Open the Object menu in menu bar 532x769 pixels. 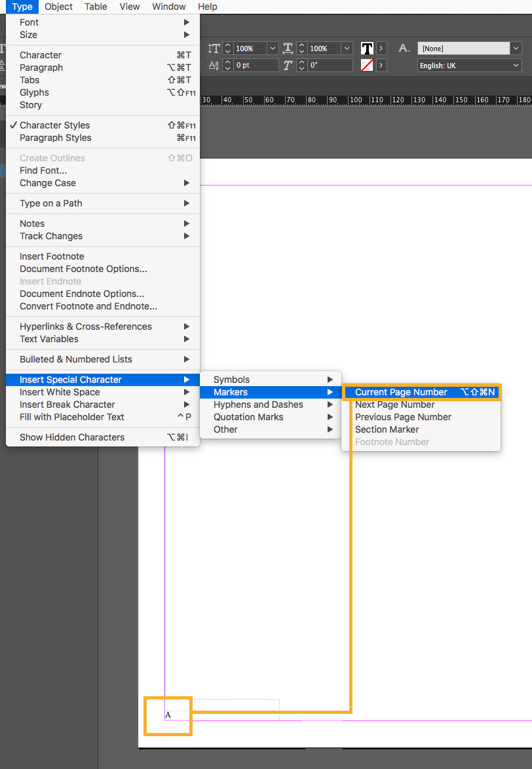coord(58,7)
